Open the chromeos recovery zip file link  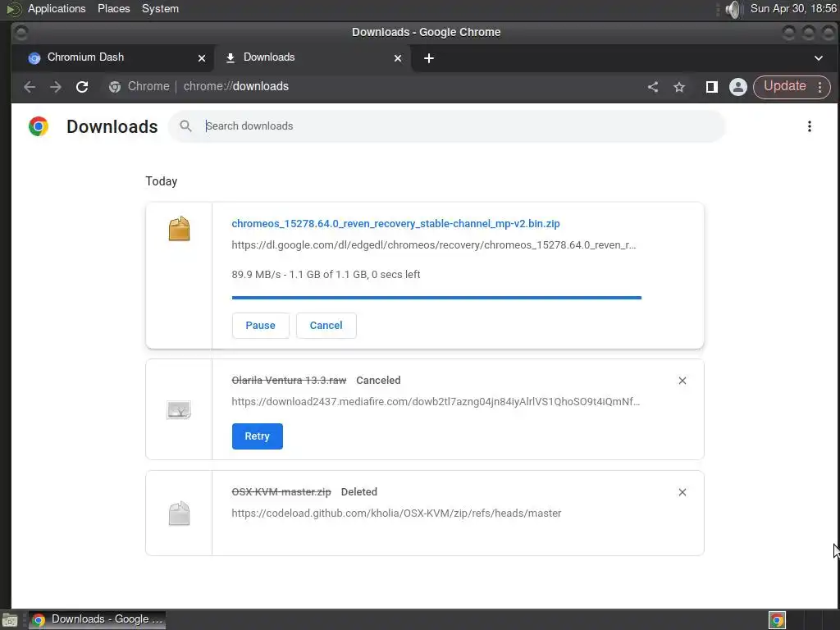pyautogui.click(x=395, y=224)
